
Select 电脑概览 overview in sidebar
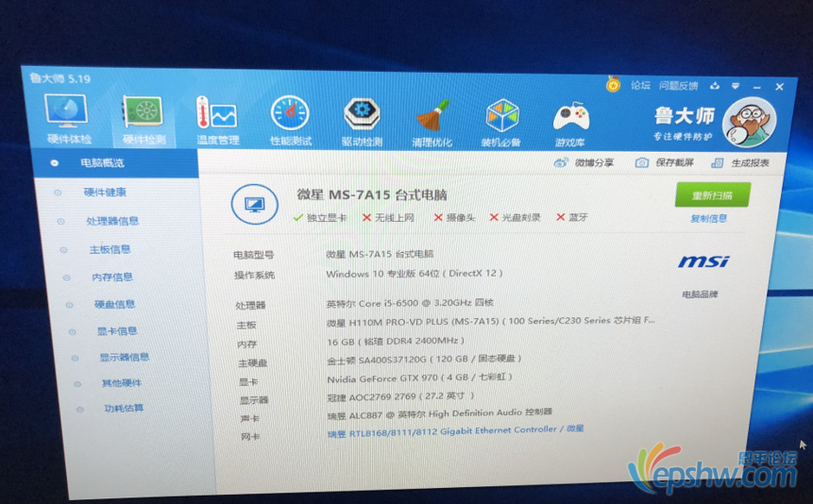pos(115,163)
